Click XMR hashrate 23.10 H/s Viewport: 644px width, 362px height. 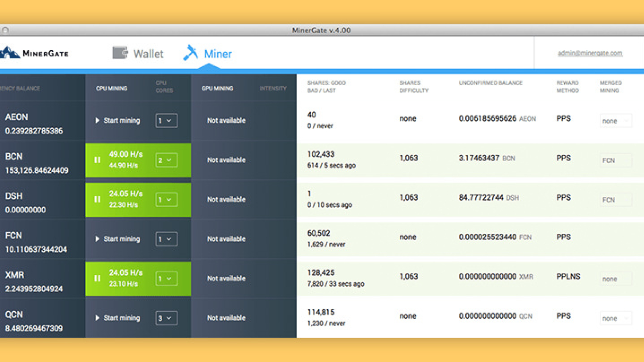click(x=124, y=284)
